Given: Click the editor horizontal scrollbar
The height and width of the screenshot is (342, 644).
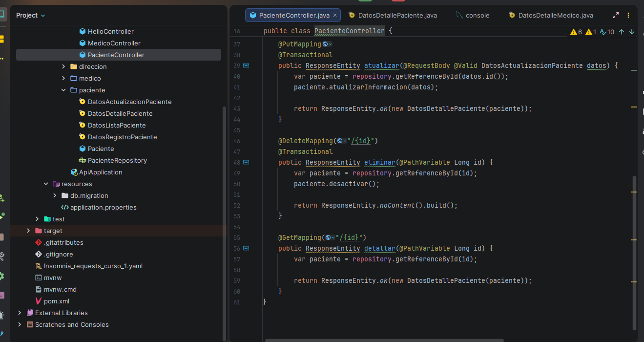Looking at the screenshot, I should click(x=384, y=340).
